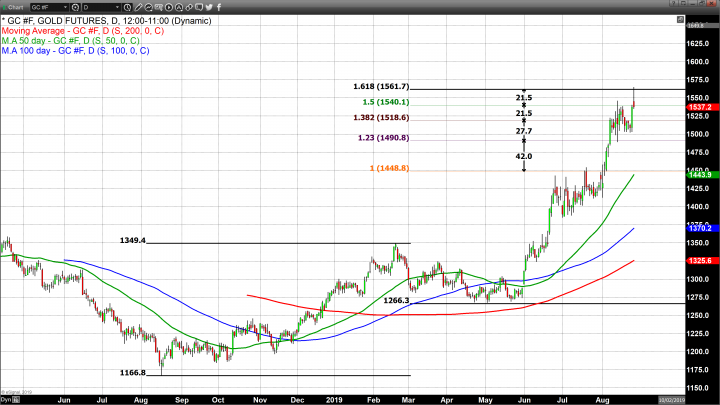Click the 27.7 measurement annotation
Viewport: 720px width, 405px height.
pos(523,131)
